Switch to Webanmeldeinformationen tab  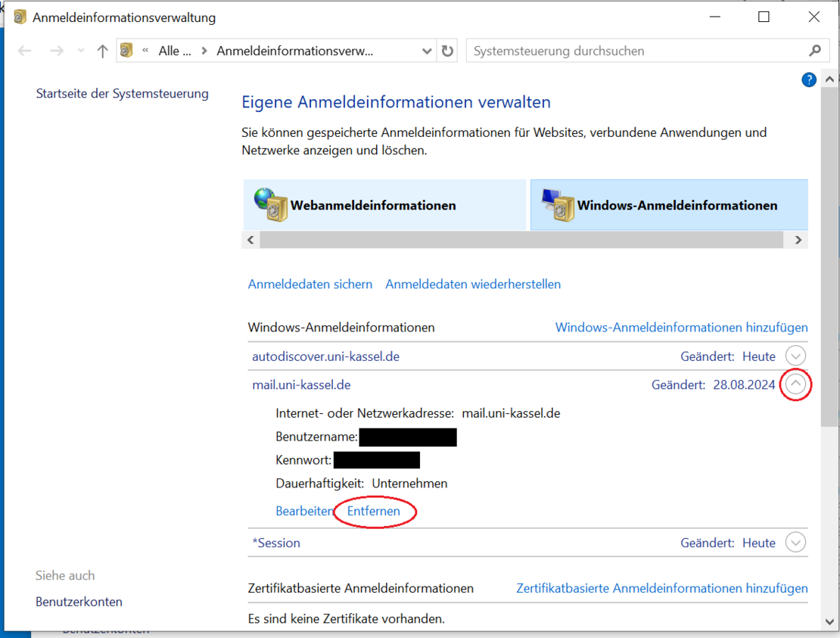[x=373, y=205]
